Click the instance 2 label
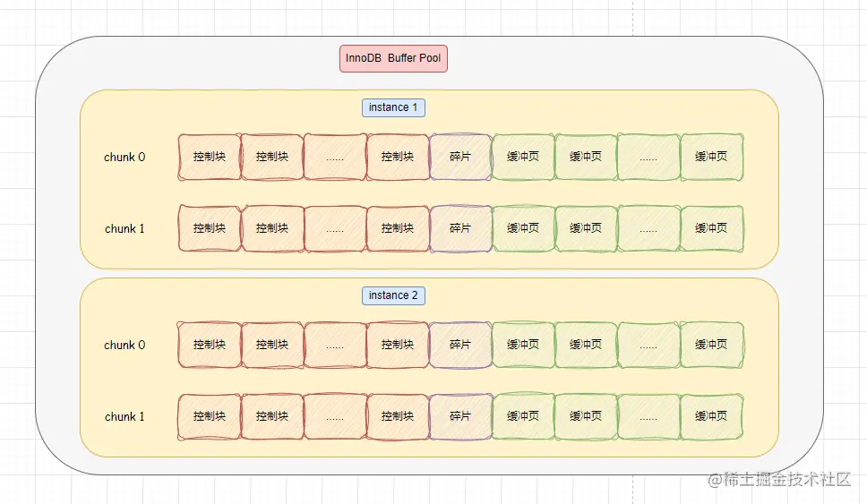867x504 pixels. (x=393, y=295)
